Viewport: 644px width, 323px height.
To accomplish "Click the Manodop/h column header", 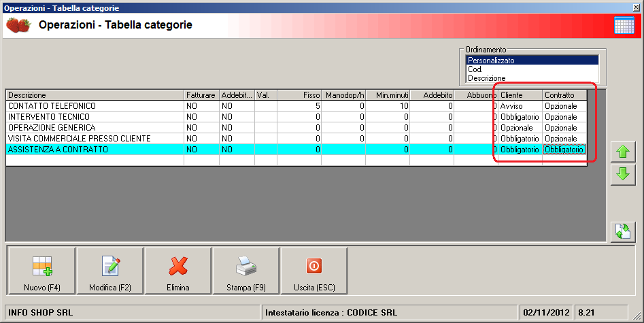I will pyautogui.click(x=343, y=95).
